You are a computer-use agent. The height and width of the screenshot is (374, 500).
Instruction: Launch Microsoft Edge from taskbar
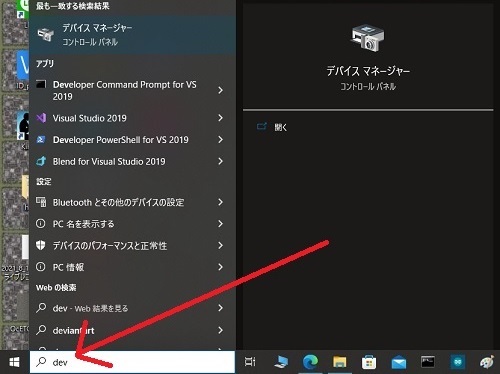tap(310, 362)
